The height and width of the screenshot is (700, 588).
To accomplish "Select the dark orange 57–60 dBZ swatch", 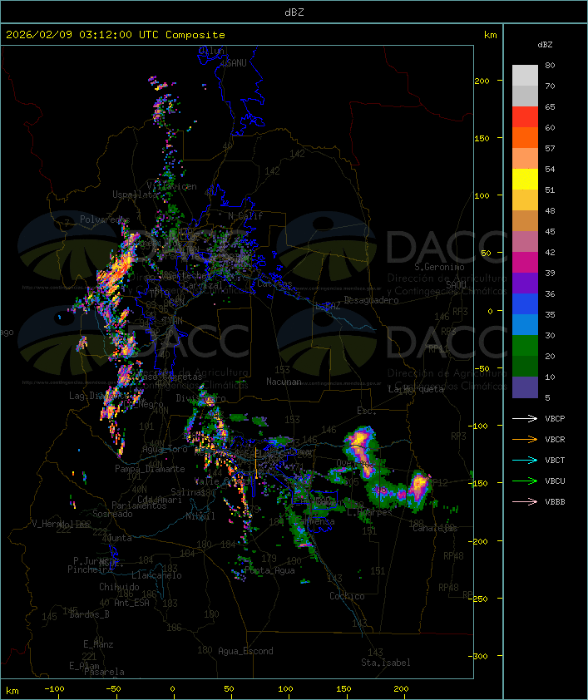I will (x=525, y=137).
